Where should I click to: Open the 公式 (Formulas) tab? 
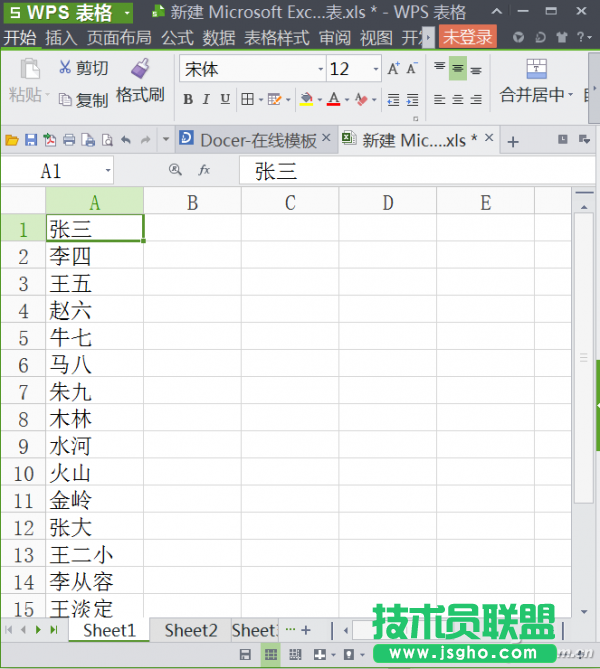(178, 38)
